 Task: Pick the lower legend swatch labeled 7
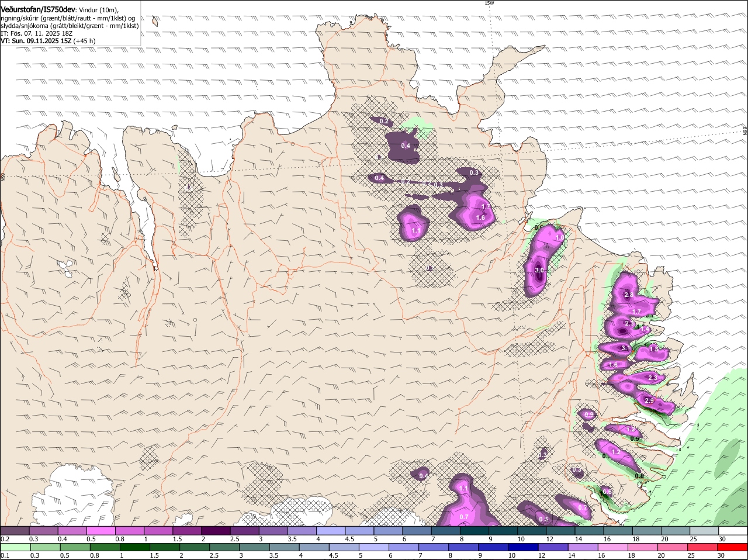tap(434, 548)
